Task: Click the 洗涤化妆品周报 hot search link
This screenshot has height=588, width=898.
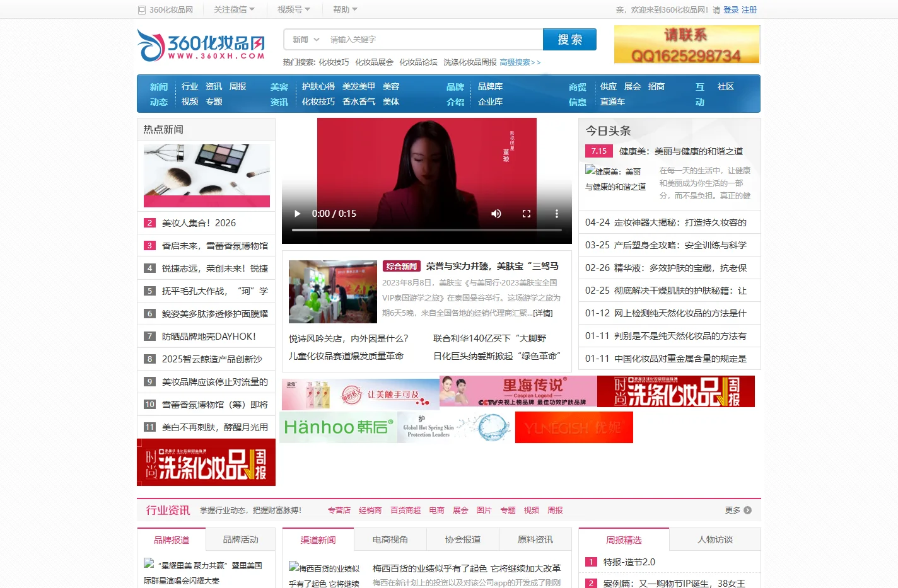Action: (x=470, y=62)
